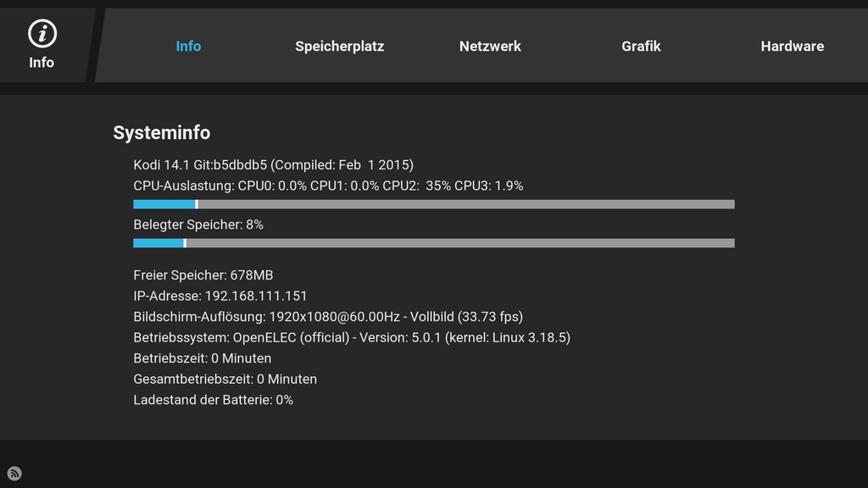Switch to the Speicherplatz tab
868x488 pixels.
pyautogui.click(x=339, y=47)
